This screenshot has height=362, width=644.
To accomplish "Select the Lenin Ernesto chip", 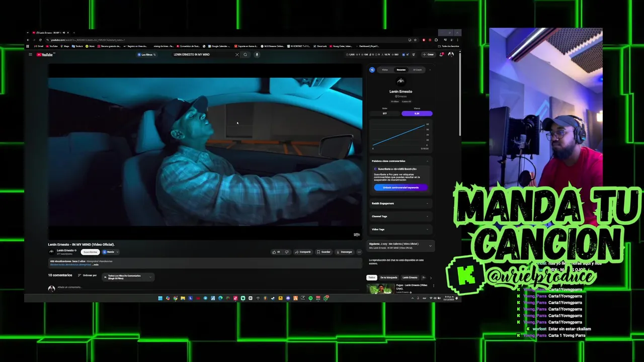I will click(410, 278).
